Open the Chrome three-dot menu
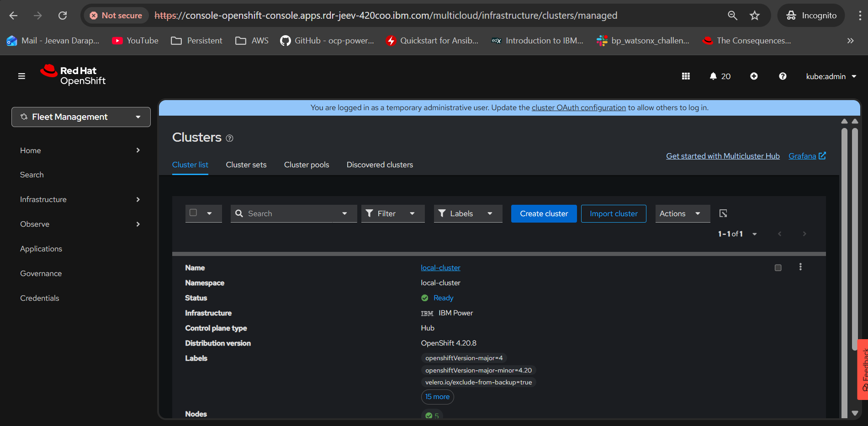Image resolution: width=868 pixels, height=426 pixels. point(860,16)
